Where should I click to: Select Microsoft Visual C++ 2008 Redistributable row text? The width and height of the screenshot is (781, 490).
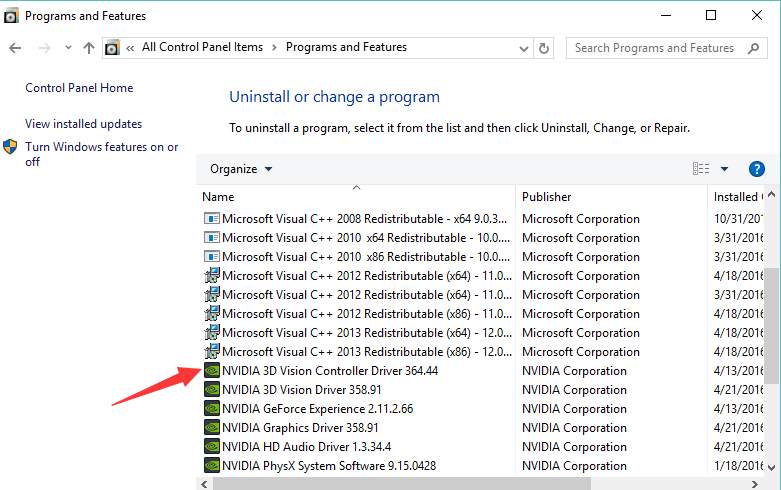(x=365, y=219)
